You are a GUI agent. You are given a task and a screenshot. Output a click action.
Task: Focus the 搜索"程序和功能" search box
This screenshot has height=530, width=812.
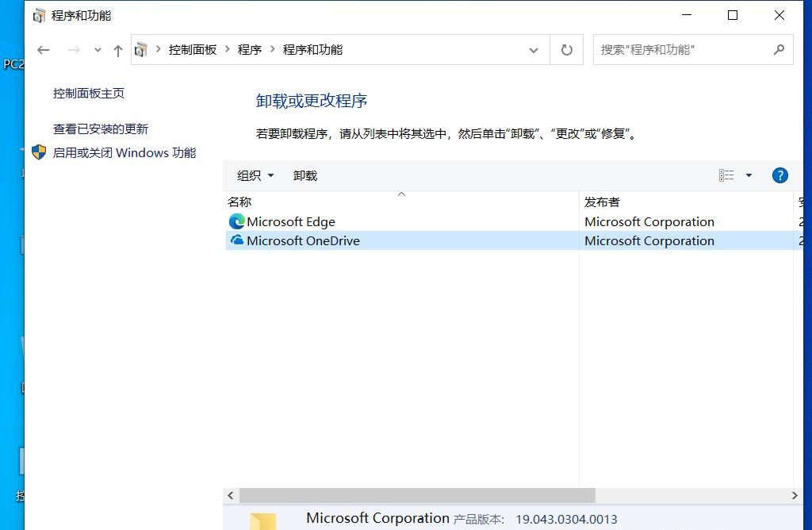click(693, 50)
